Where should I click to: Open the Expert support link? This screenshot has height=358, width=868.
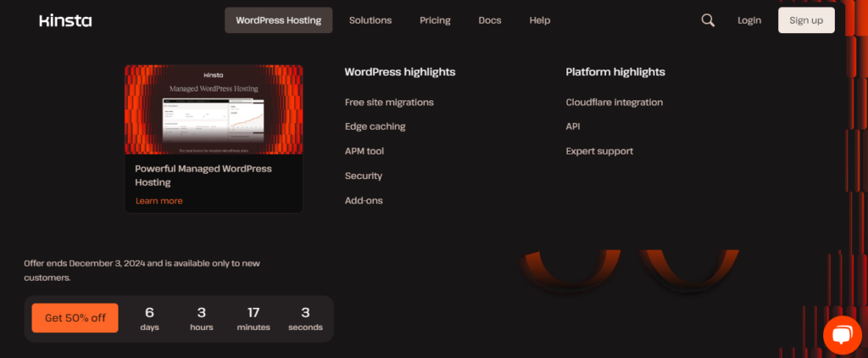[x=599, y=151]
